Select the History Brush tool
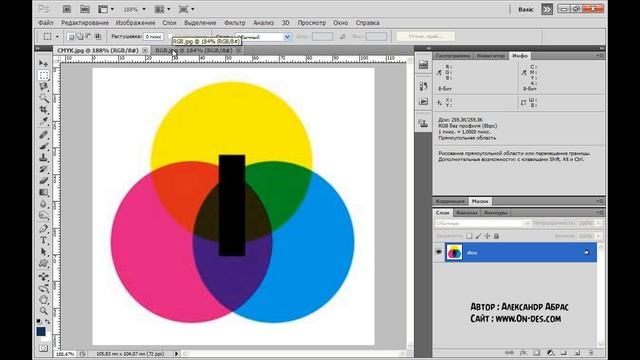Screen dimensions: 640x360 pyautogui.click(x=44, y=169)
